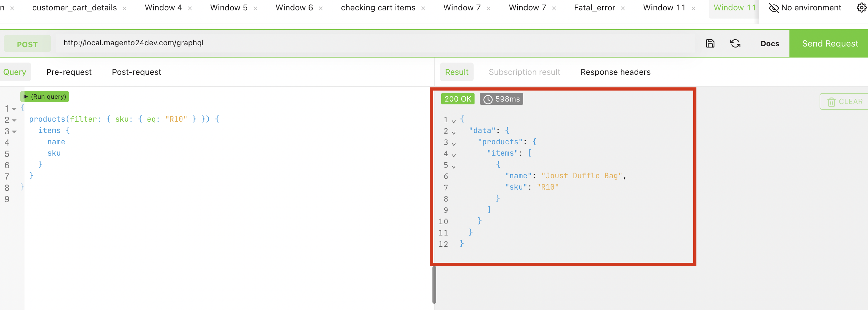Open the Docs link
Image resolution: width=868 pixels, height=310 pixels.
click(770, 43)
